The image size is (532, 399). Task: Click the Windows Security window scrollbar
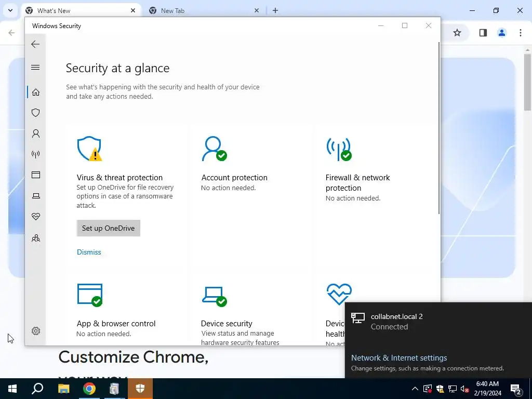pos(438,128)
